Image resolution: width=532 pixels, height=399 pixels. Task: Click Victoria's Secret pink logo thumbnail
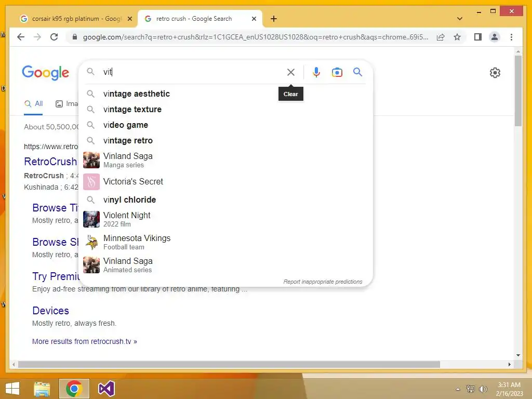point(91,182)
